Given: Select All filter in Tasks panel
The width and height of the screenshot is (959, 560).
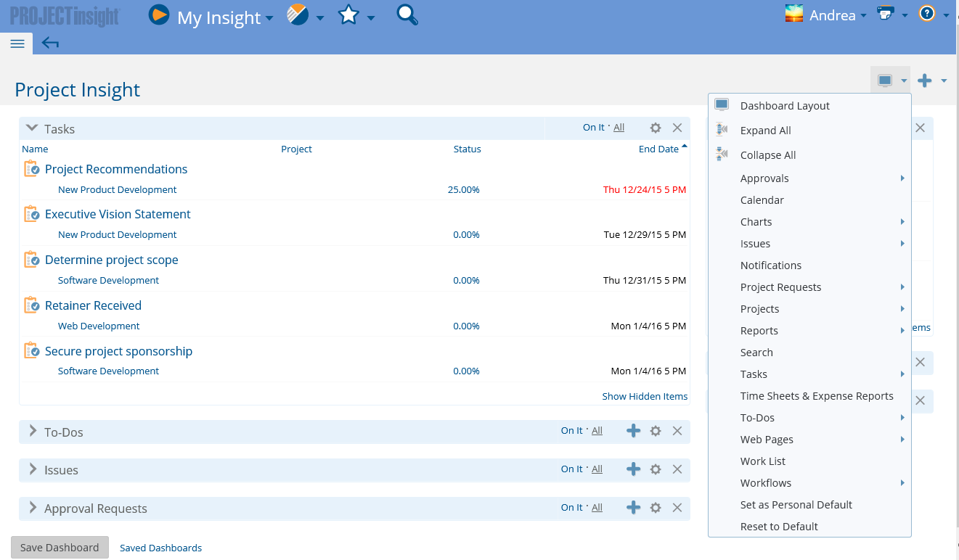Looking at the screenshot, I should coord(619,127).
